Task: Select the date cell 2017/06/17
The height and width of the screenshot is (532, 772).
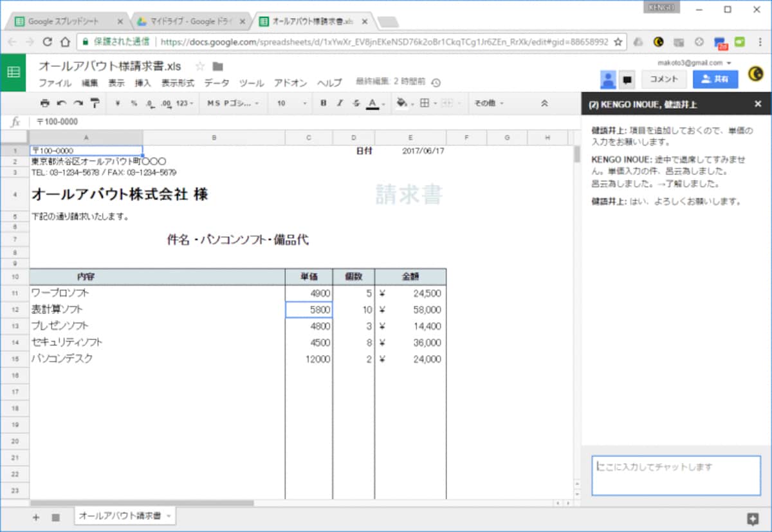Action: pos(410,151)
